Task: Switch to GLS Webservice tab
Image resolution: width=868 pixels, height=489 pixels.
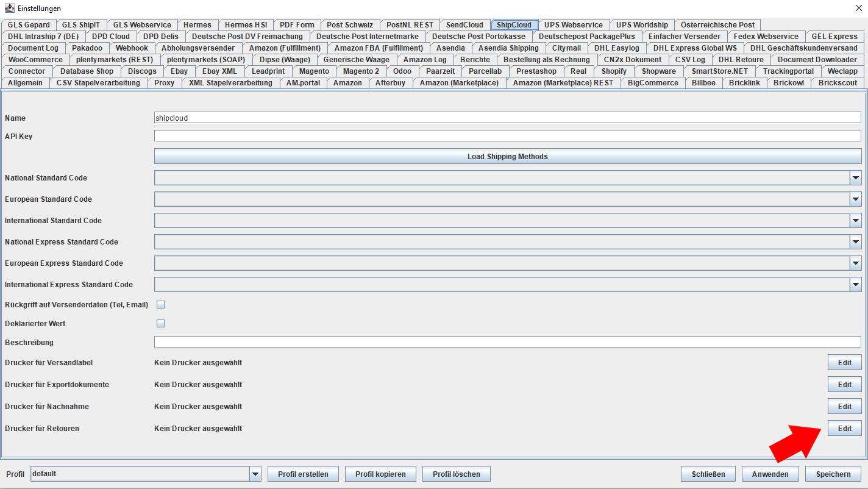Action: point(142,25)
